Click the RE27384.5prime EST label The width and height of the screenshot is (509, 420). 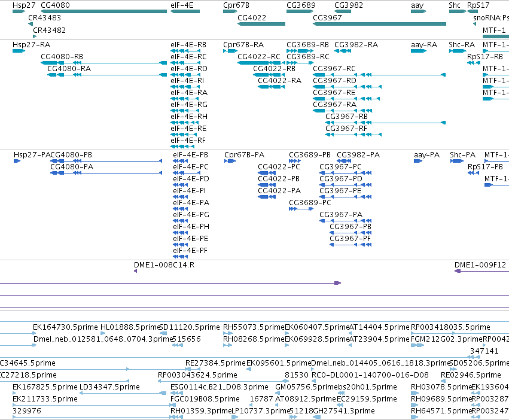pos(215,363)
